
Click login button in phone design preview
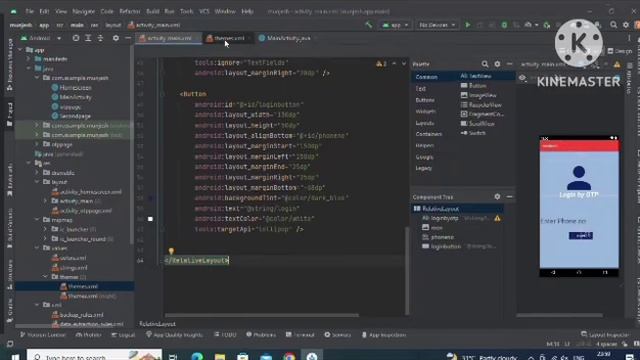[x=580, y=236]
